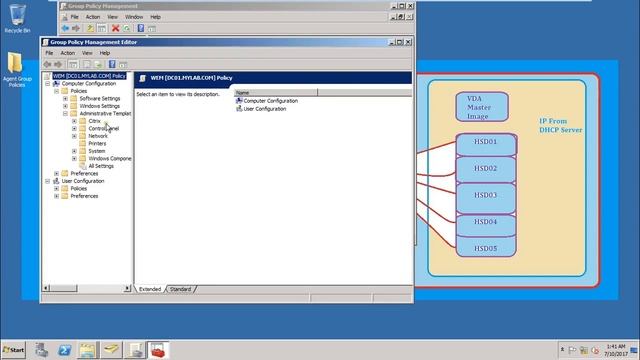Click the Start button
Image resolution: width=640 pixels, height=360 pixels.
tap(13, 350)
